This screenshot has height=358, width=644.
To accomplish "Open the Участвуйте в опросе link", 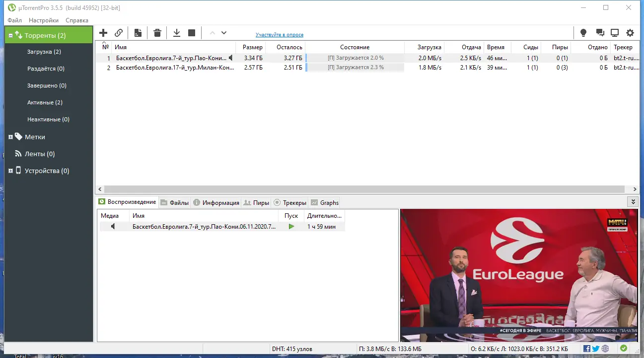I will (279, 34).
